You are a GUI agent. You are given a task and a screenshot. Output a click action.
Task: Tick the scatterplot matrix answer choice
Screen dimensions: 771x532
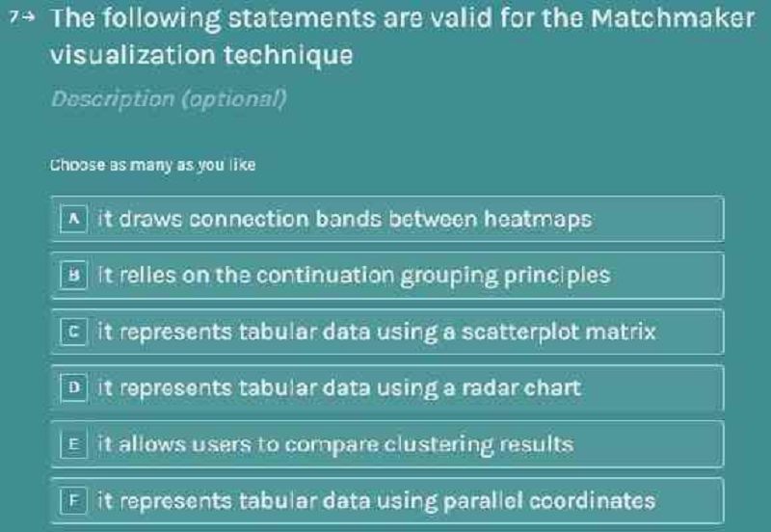tap(387, 332)
